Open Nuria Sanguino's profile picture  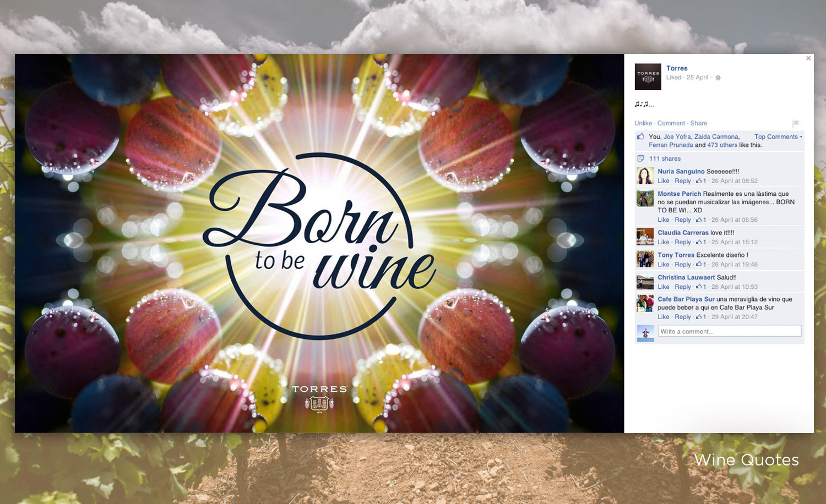pyautogui.click(x=645, y=176)
